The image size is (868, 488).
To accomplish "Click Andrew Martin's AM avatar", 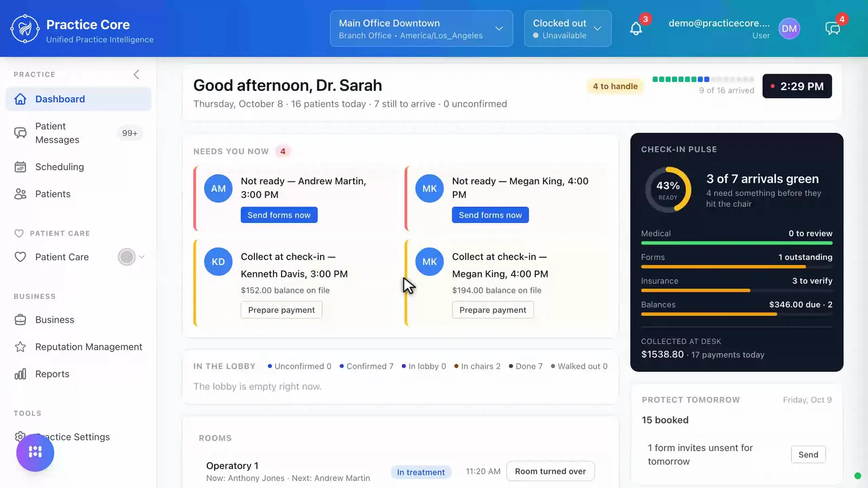I will tap(218, 189).
